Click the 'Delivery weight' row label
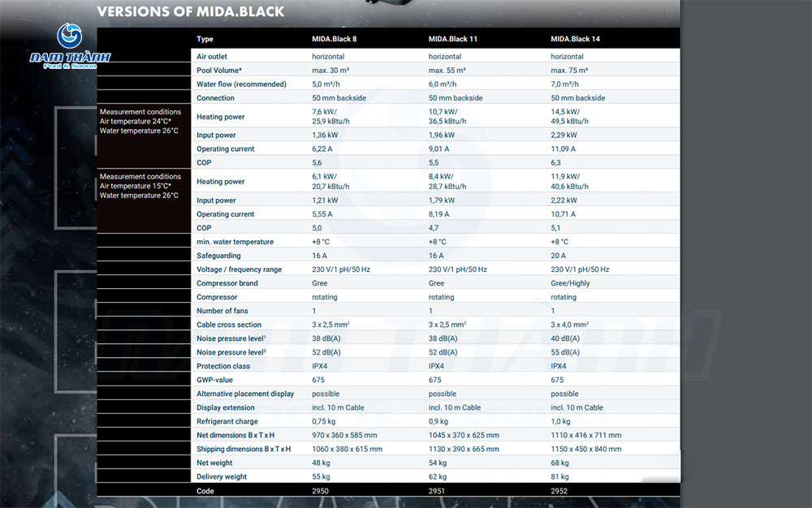This screenshot has height=508, width=812. click(x=222, y=476)
